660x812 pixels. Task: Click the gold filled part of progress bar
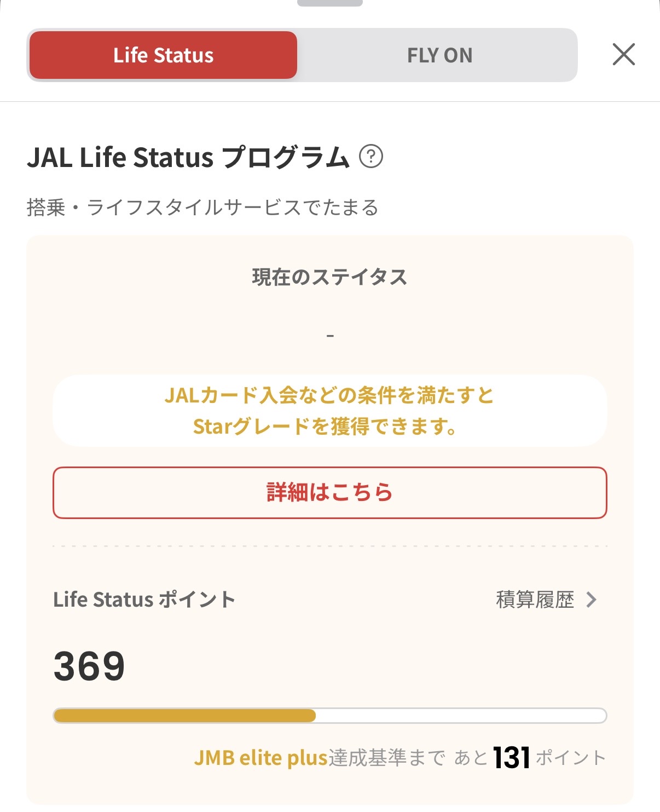tap(184, 716)
